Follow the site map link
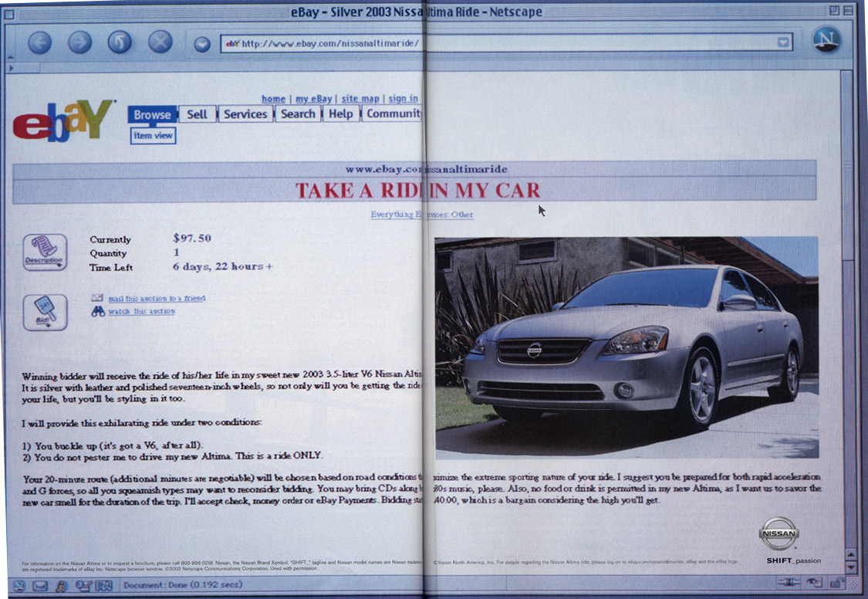The height and width of the screenshot is (599, 868). (x=360, y=99)
